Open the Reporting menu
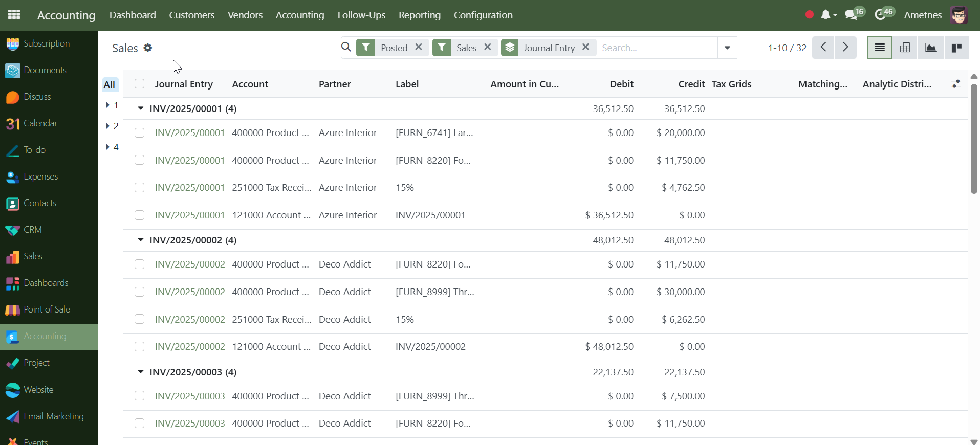The width and height of the screenshot is (980, 445). tap(419, 15)
